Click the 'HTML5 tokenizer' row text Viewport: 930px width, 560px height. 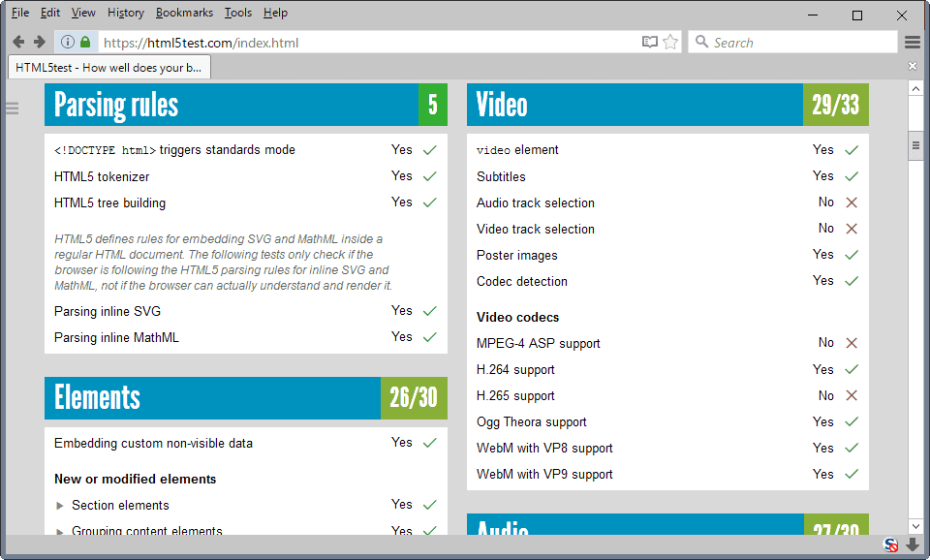[102, 176]
